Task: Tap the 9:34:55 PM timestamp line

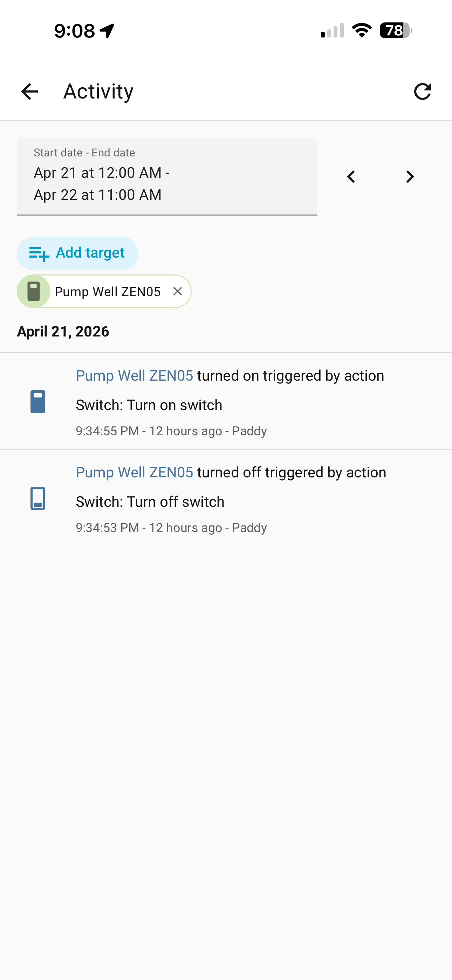Action: click(171, 431)
